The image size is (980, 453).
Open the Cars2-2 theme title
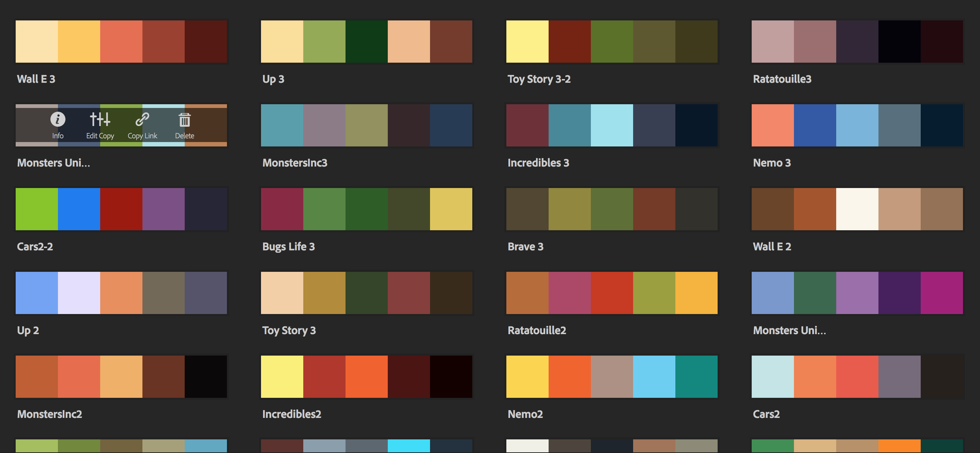(35, 247)
